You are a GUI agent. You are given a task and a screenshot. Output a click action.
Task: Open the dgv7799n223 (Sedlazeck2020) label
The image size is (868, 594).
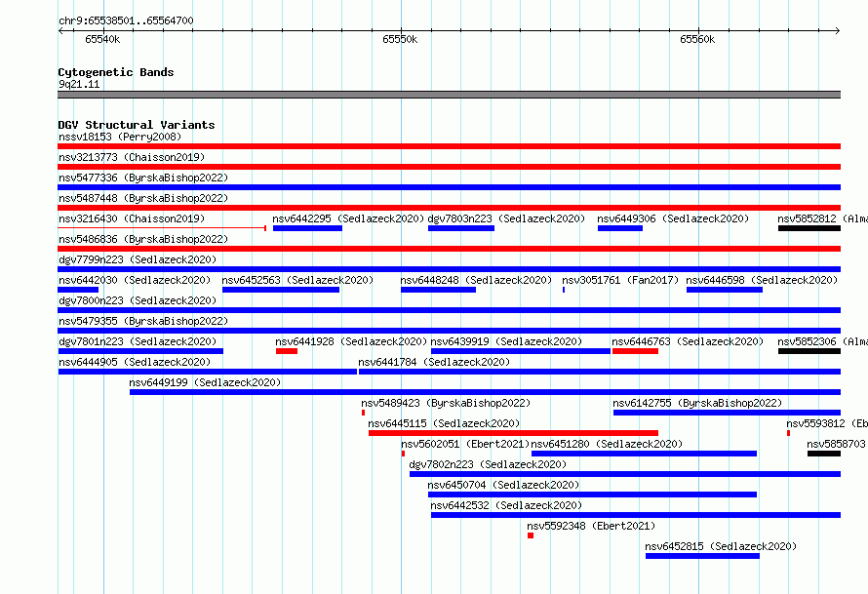click(x=138, y=259)
